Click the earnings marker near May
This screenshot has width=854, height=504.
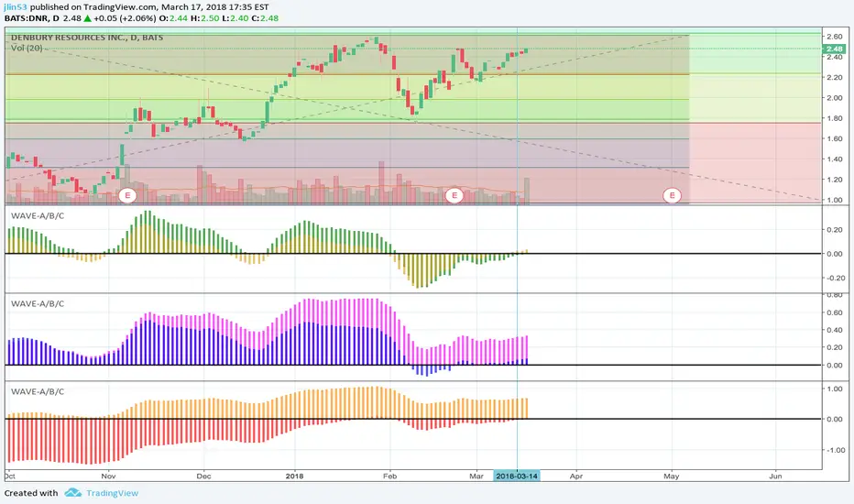(x=672, y=195)
